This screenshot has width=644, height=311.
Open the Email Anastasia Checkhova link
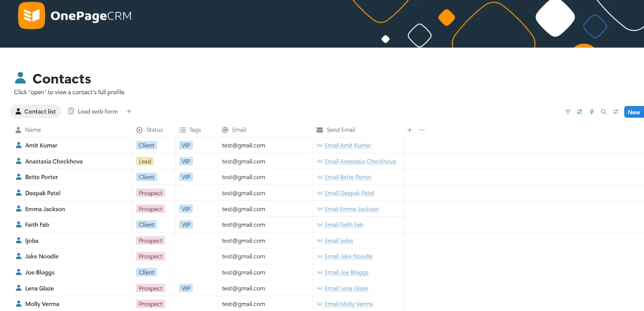(360, 161)
